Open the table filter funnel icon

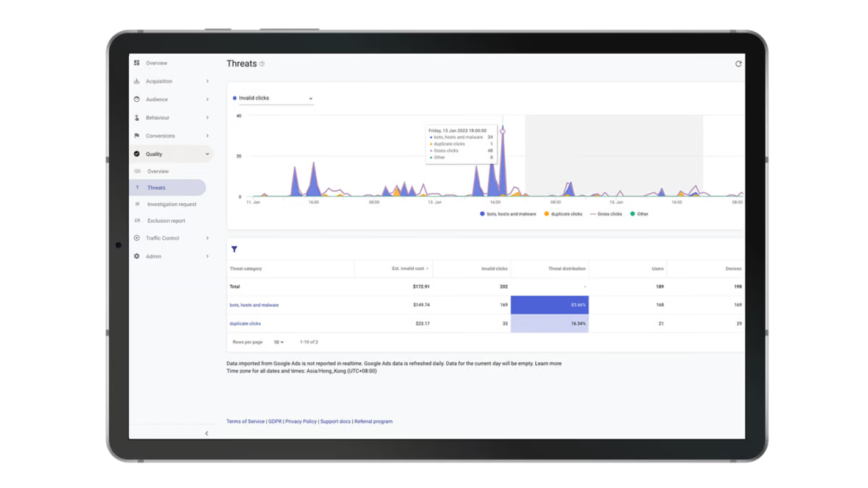tap(234, 249)
